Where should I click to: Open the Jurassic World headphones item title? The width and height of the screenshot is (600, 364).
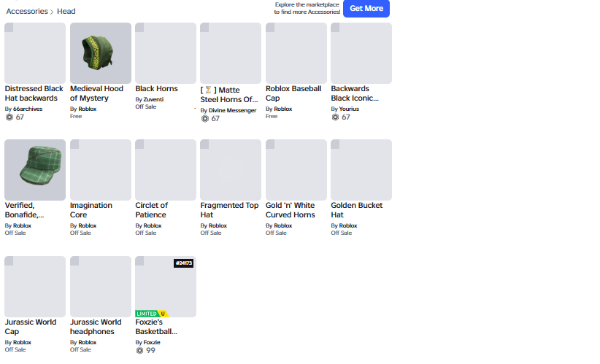(x=96, y=327)
